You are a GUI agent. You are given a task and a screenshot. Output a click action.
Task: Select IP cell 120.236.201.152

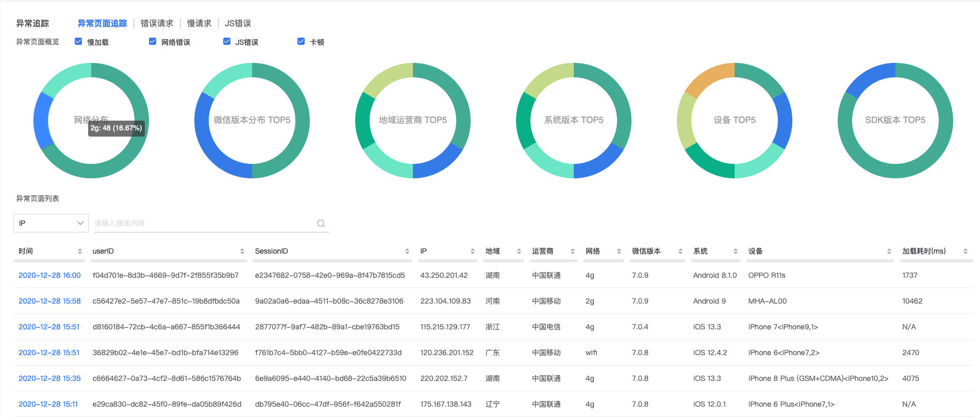[447, 353]
